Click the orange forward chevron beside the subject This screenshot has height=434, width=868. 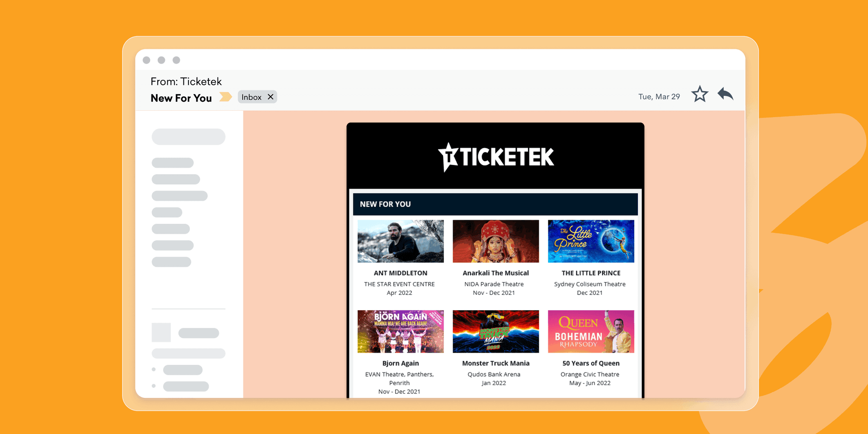coord(225,97)
